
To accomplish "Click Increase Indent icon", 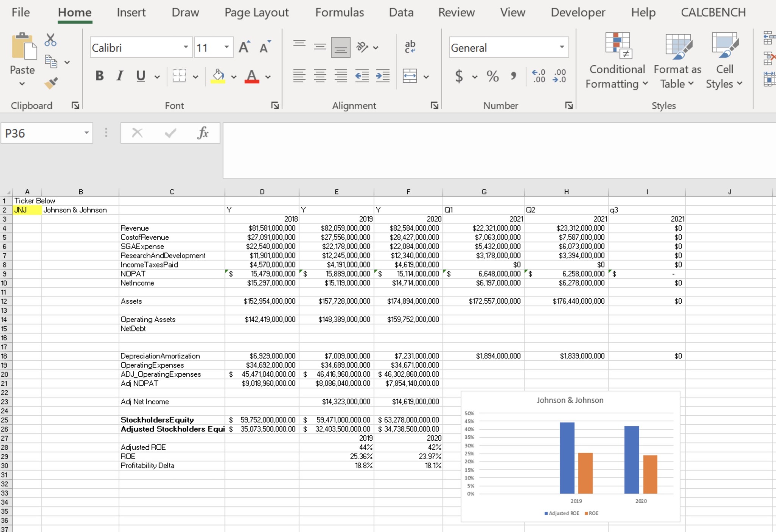I will [383, 76].
